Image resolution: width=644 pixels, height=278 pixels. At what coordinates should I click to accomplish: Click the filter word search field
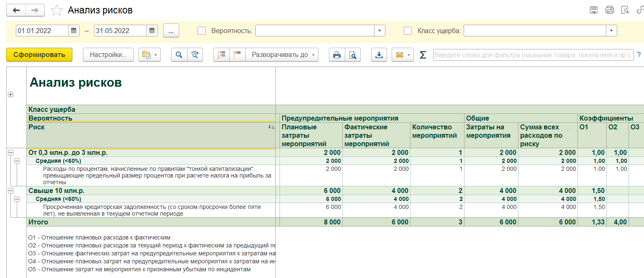pos(533,55)
